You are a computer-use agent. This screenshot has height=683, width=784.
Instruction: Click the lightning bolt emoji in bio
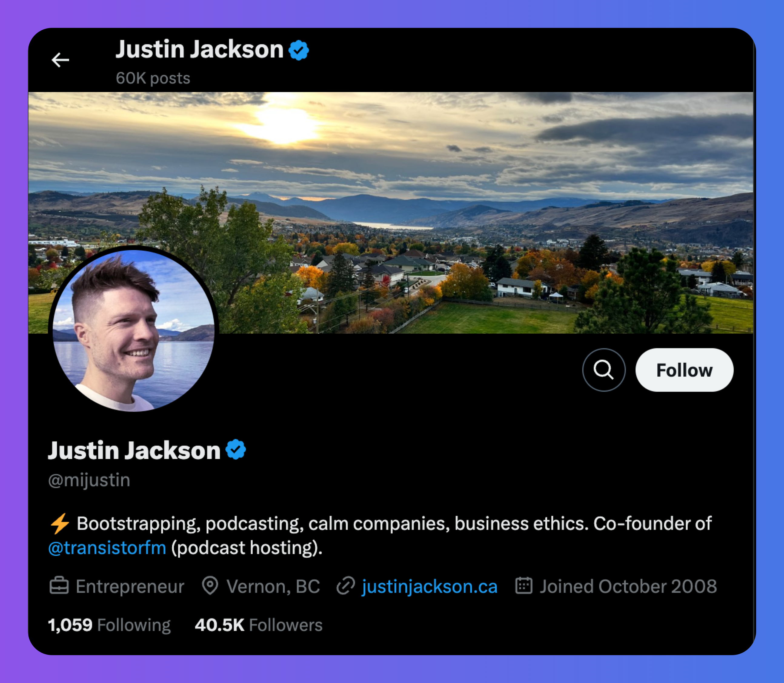(60, 523)
